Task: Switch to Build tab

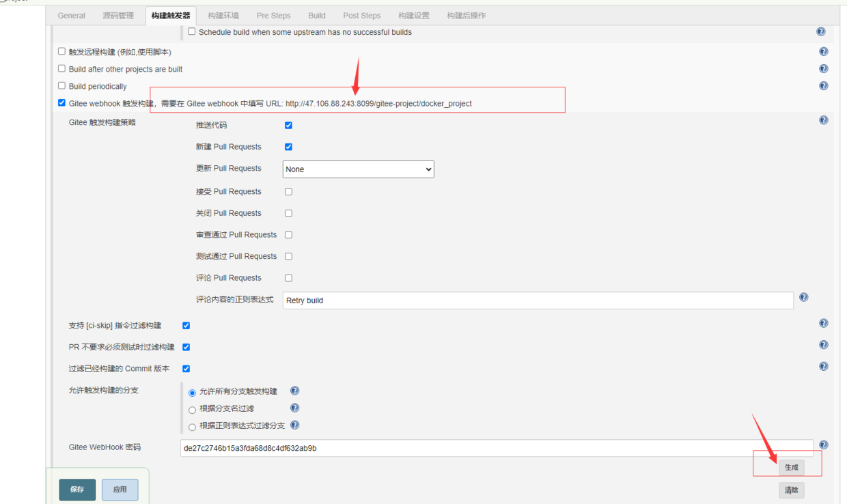Action: point(317,16)
